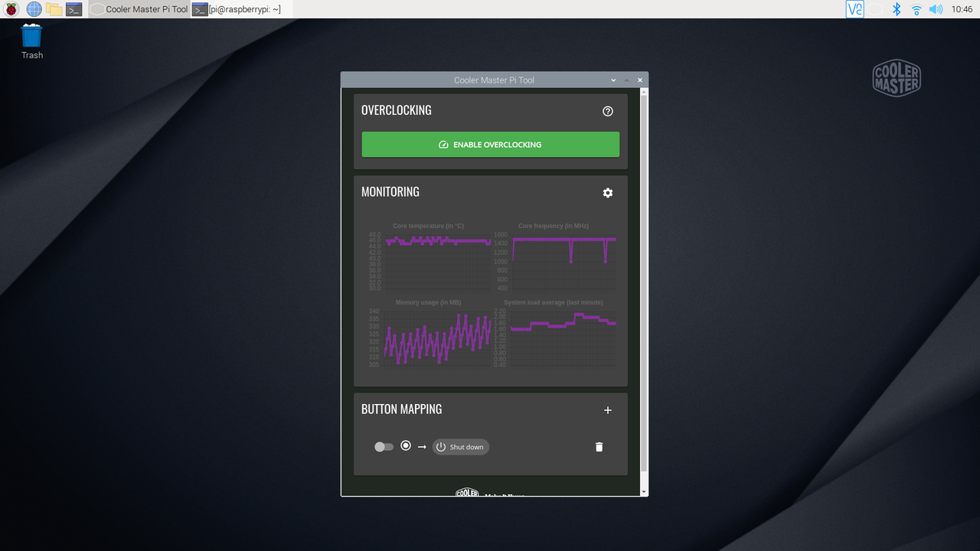Select the Trash icon on the desktop
Image resolution: width=980 pixels, height=551 pixels.
click(32, 41)
